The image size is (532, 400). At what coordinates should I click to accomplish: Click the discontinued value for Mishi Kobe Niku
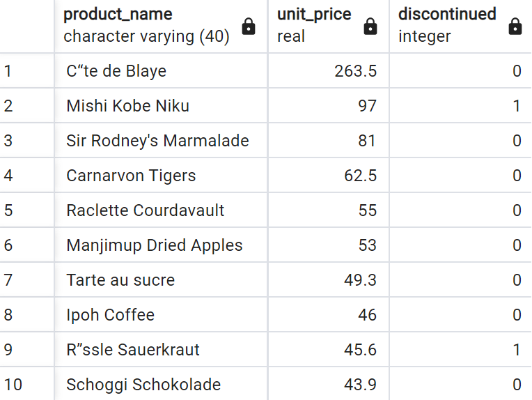461,106
